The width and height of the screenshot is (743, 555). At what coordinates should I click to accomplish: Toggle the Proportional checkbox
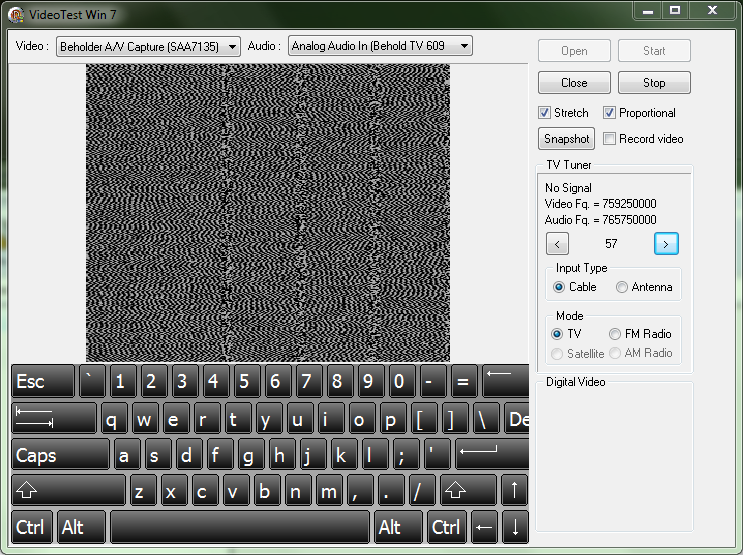pyautogui.click(x=609, y=113)
